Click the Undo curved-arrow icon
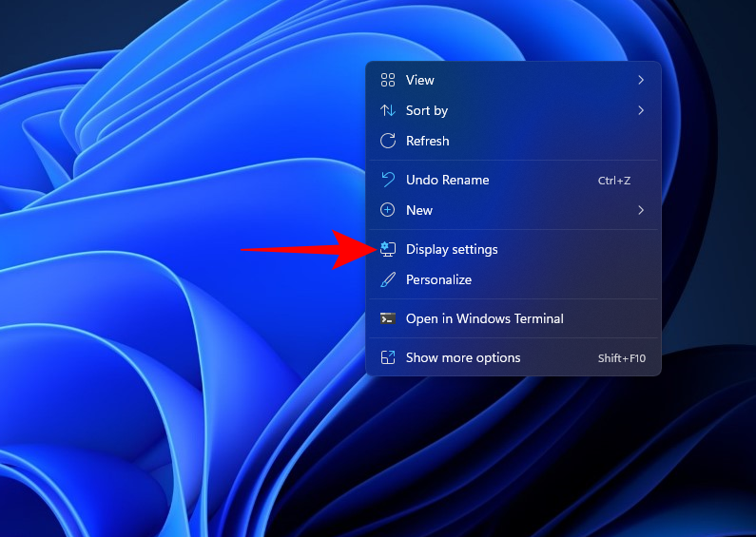The image size is (756, 537). coord(387,180)
